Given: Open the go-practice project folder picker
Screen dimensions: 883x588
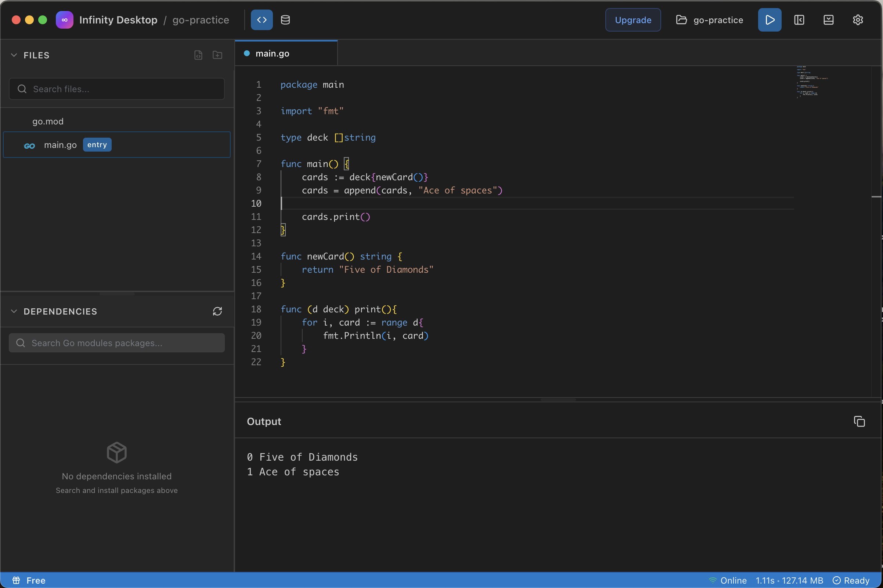Looking at the screenshot, I should (x=709, y=19).
